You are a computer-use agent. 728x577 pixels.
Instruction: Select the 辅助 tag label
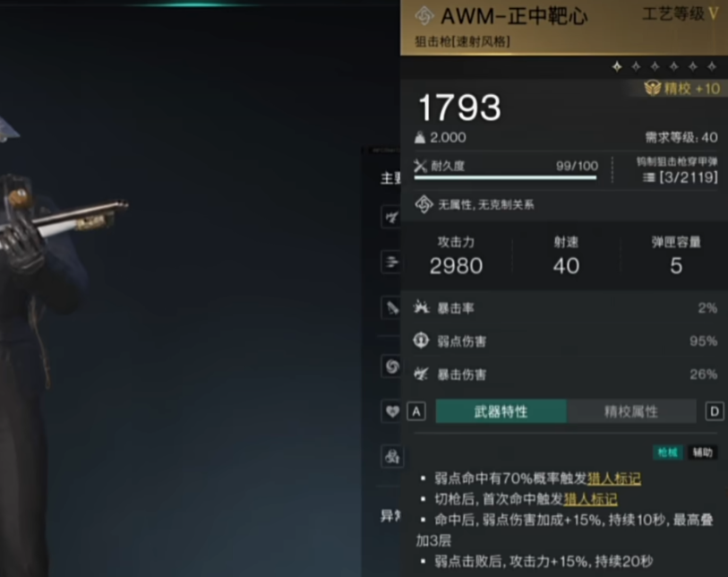point(702,452)
